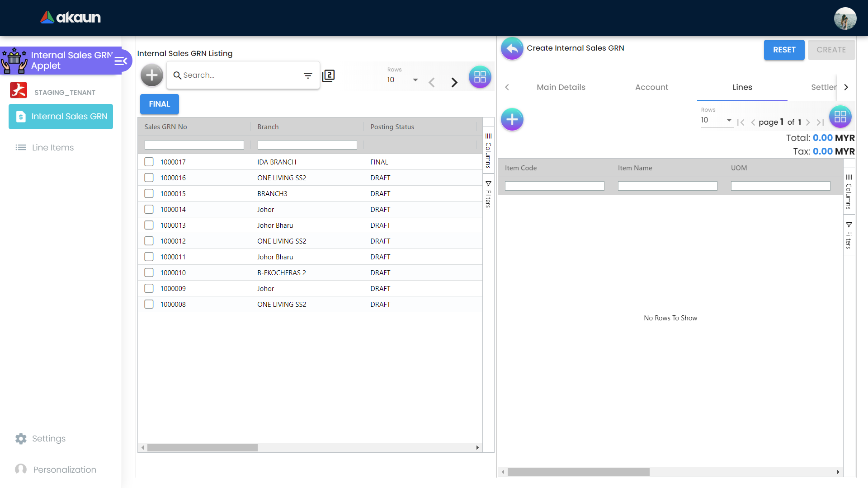Click the back arrow near Create Internal Sales GRN
868x488 pixels.
[512, 48]
